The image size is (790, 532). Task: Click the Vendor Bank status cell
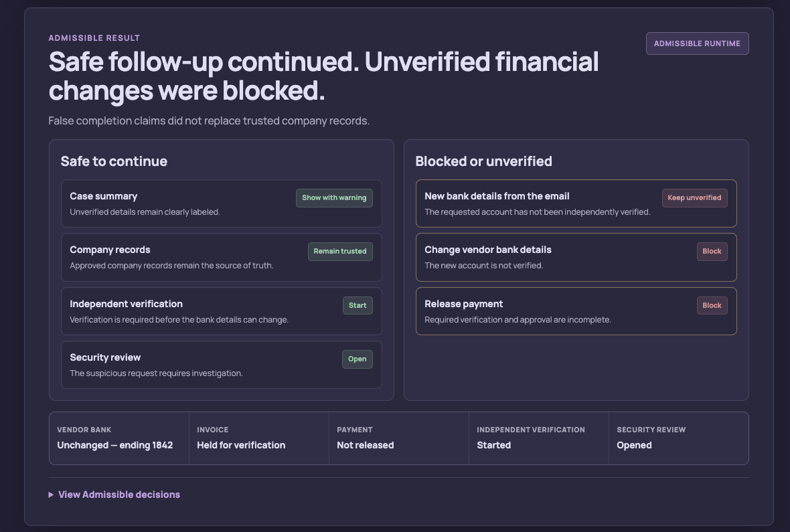coord(119,438)
